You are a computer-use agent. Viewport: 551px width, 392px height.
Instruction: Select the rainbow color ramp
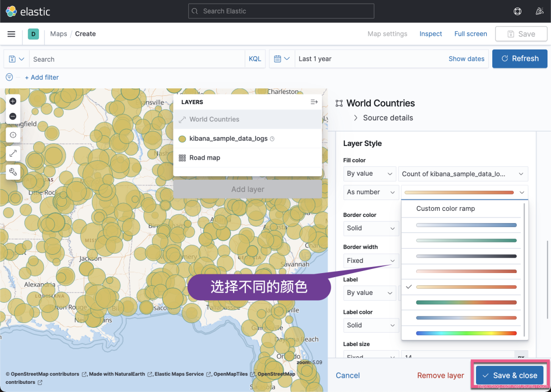point(466,333)
